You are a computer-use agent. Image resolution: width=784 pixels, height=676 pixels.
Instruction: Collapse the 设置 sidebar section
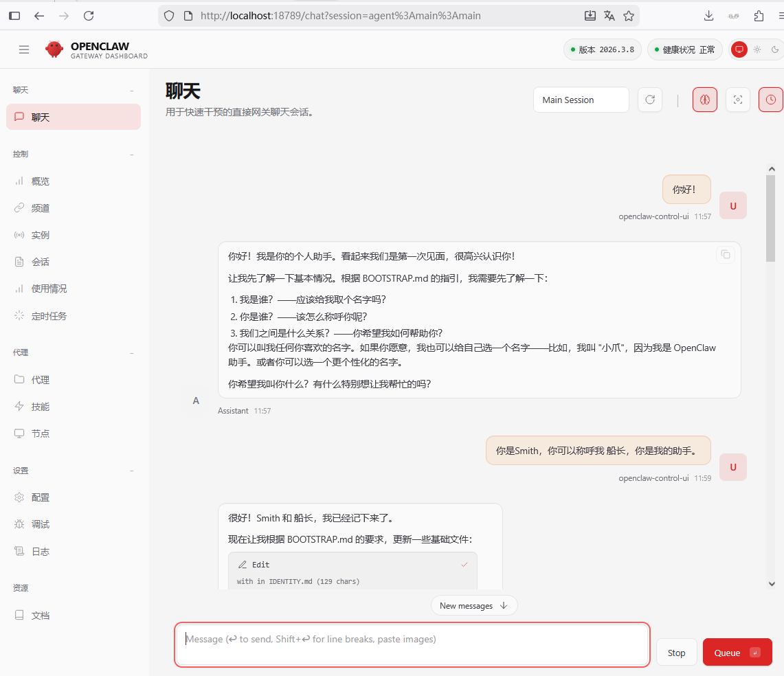point(132,471)
